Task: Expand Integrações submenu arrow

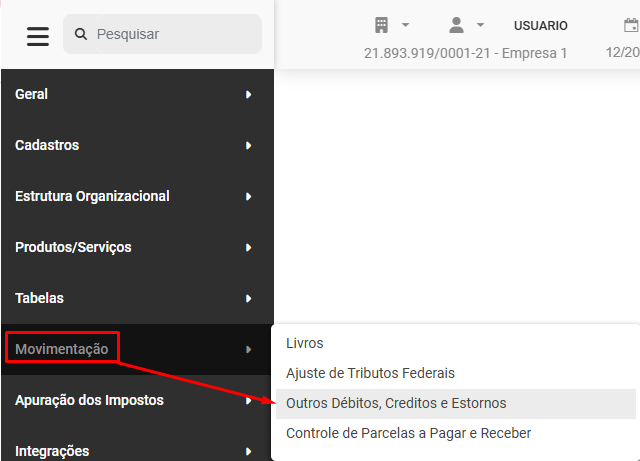Action: [x=249, y=452]
